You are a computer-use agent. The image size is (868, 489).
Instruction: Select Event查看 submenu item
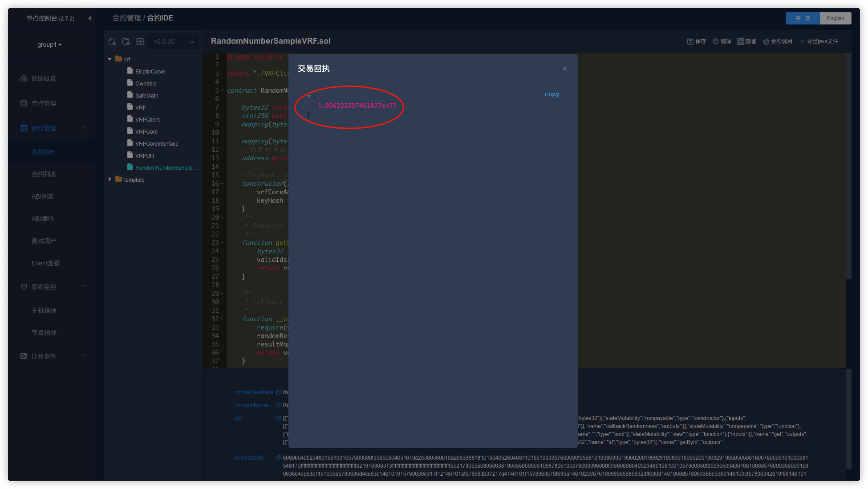click(45, 263)
